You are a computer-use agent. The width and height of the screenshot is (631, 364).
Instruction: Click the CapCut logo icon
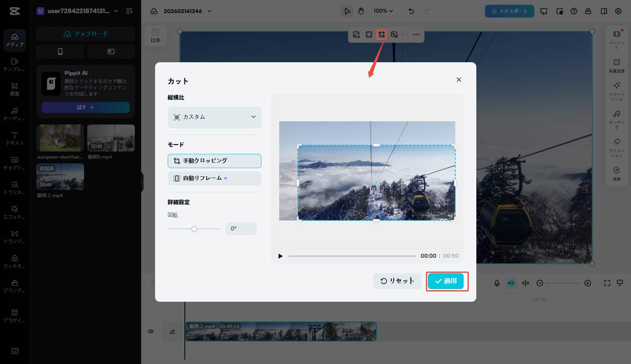(x=15, y=11)
